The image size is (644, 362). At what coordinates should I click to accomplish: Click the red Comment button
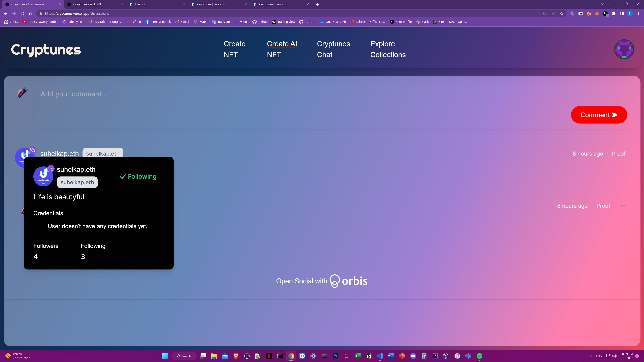tap(599, 115)
